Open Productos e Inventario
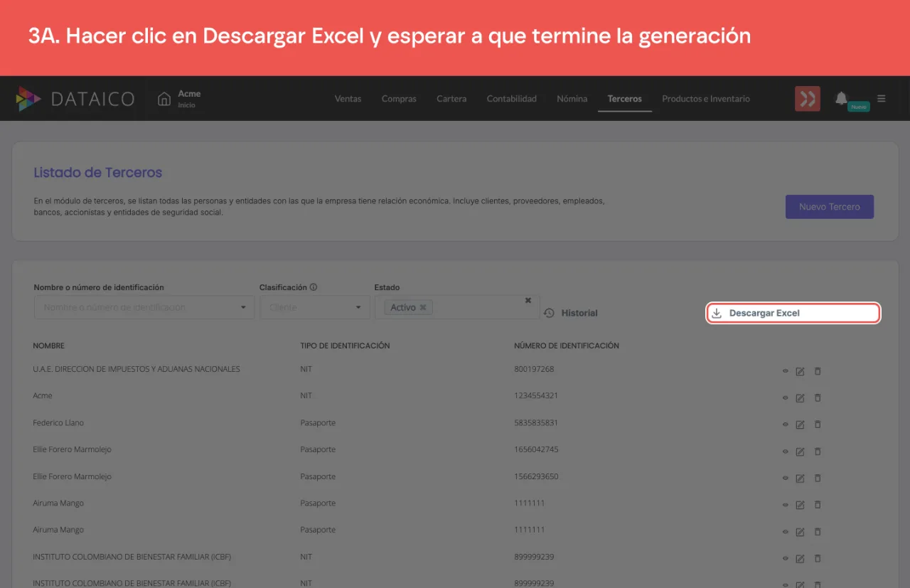Image resolution: width=910 pixels, height=588 pixels. point(706,99)
